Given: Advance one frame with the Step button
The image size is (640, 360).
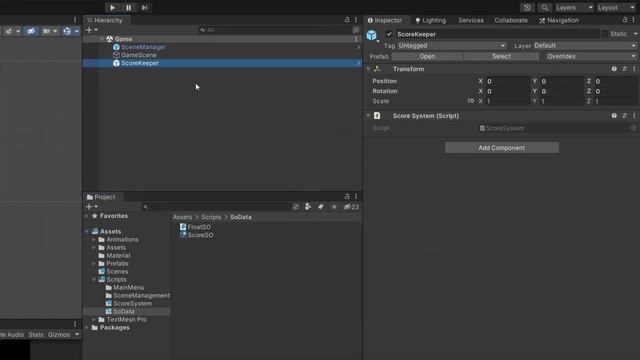Looking at the screenshot, I should click(144, 7).
